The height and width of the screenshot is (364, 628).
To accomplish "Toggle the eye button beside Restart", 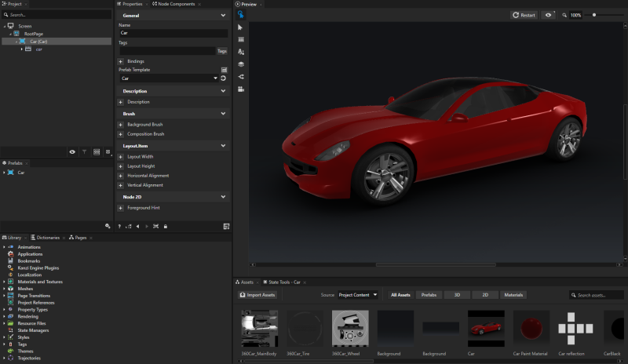I will click(x=548, y=15).
